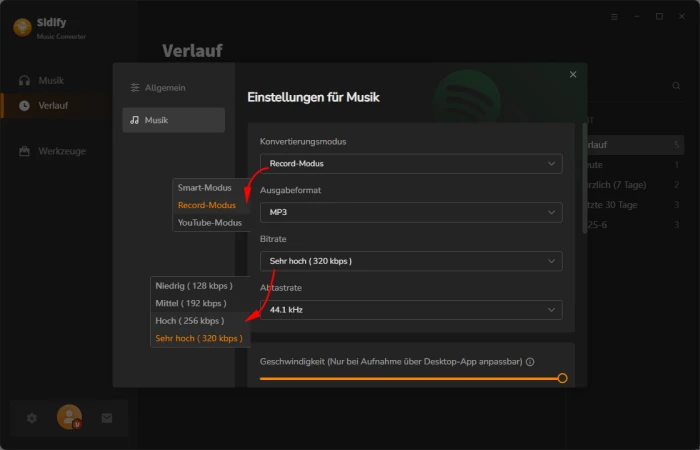This screenshot has width=700, height=450.
Task: Choose YouTube-Modus from the list
Action: pyautogui.click(x=211, y=222)
